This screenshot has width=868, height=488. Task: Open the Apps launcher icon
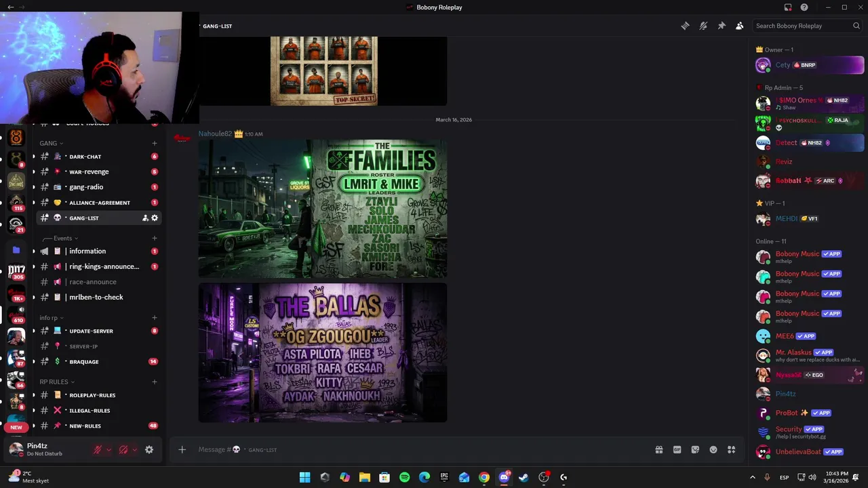pos(732,449)
